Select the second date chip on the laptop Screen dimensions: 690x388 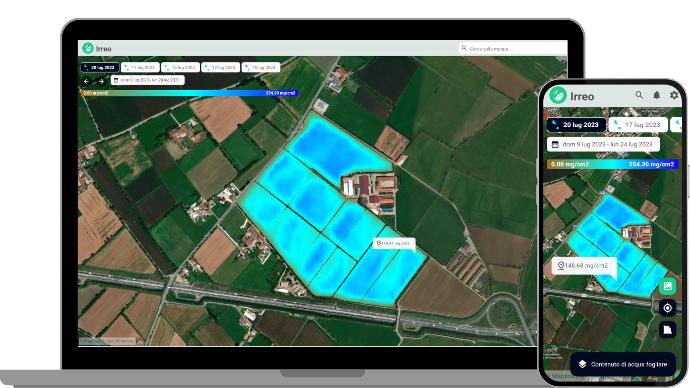140,67
